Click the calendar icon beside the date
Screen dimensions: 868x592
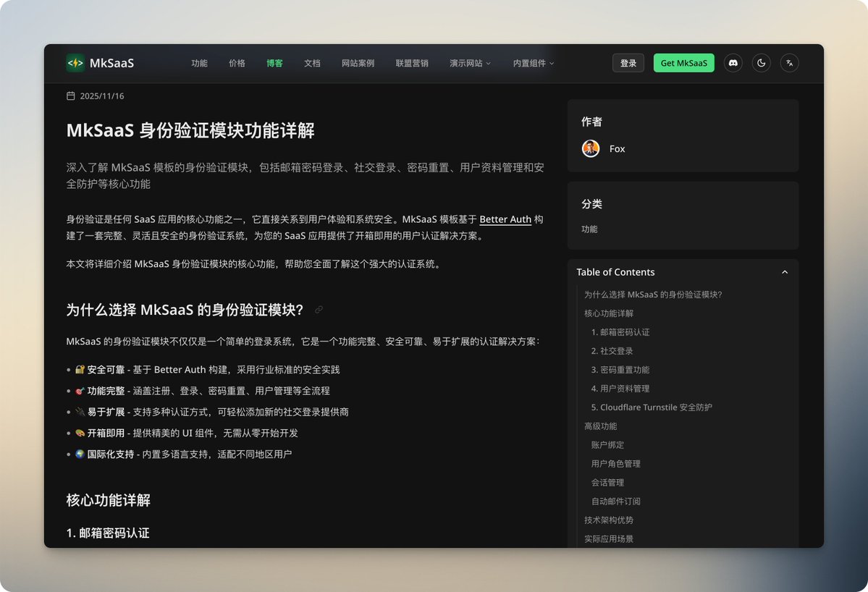pyautogui.click(x=69, y=96)
